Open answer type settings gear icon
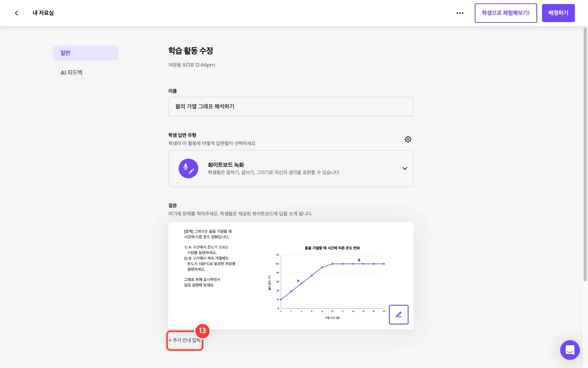The image size is (588, 368). [x=408, y=139]
